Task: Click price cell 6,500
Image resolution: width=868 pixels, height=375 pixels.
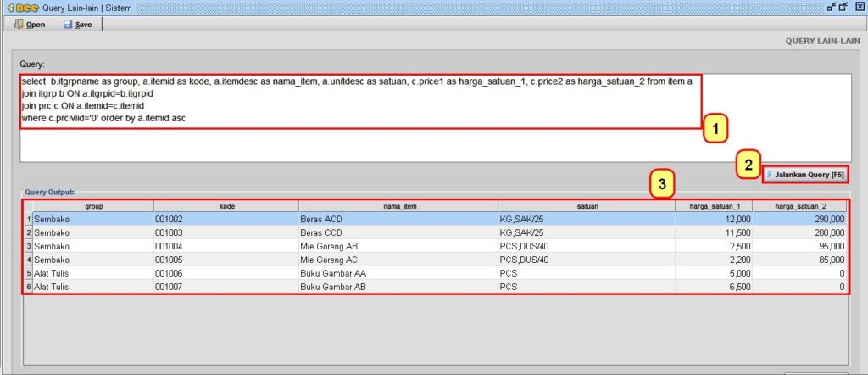Action: [714, 287]
